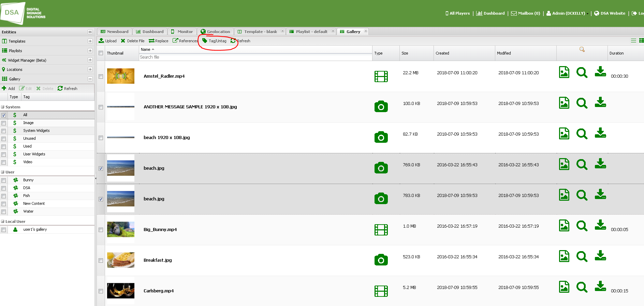Check the Fish user tag checkbox
This screenshot has width=644, height=306.
[4, 196]
